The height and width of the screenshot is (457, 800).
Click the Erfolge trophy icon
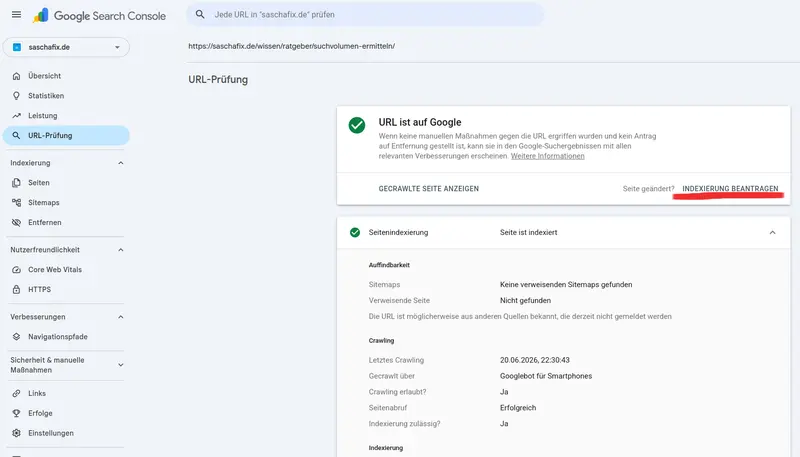tap(16, 413)
